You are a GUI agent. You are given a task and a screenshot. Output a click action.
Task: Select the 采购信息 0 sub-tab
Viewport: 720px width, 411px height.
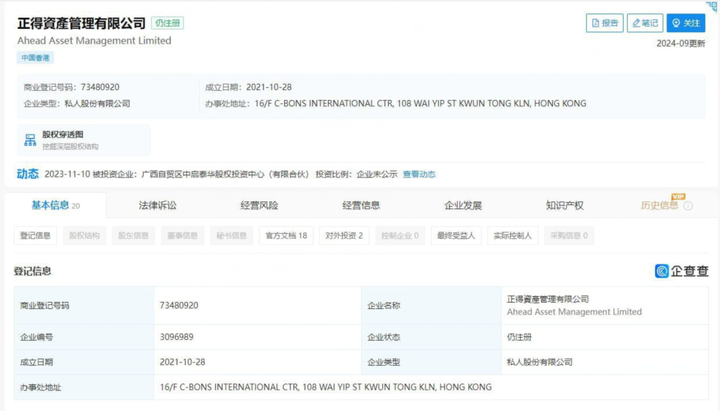569,236
